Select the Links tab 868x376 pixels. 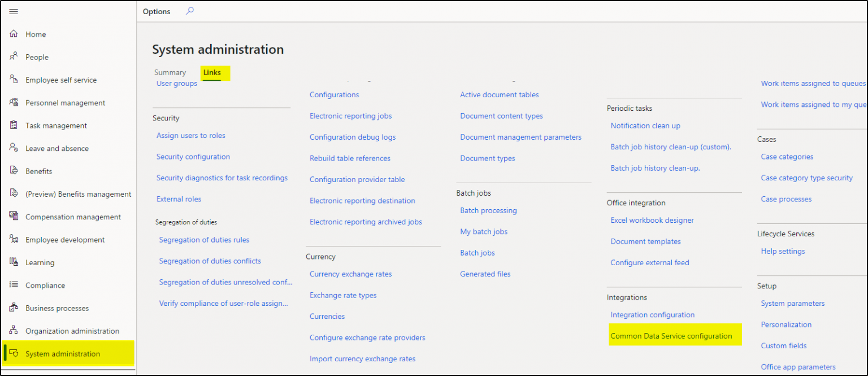coord(212,73)
